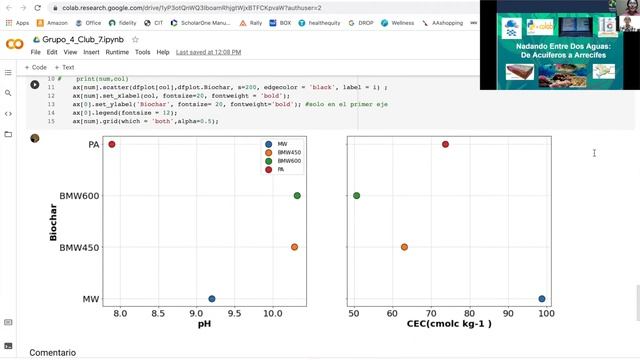Add a new Text cell

[x=64, y=67]
